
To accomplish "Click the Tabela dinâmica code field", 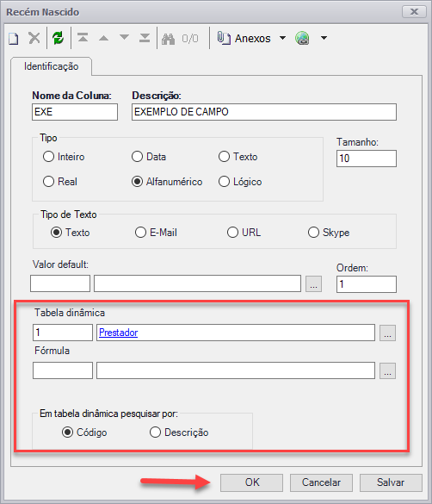I will [63, 333].
